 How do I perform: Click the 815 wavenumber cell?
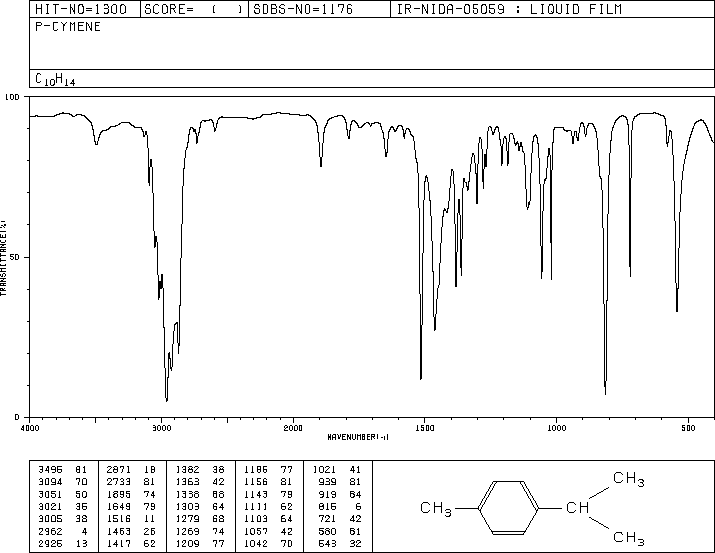click(x=327, y=506)
